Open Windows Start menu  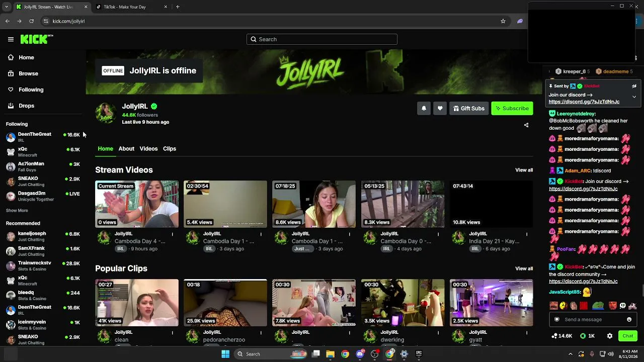click(225, 354)
